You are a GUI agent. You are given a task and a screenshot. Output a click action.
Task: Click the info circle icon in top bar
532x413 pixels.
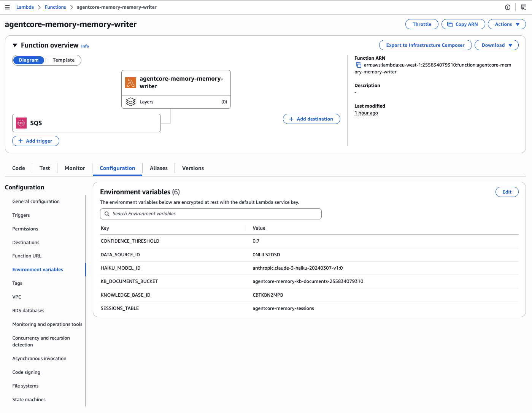coord(508,7)
